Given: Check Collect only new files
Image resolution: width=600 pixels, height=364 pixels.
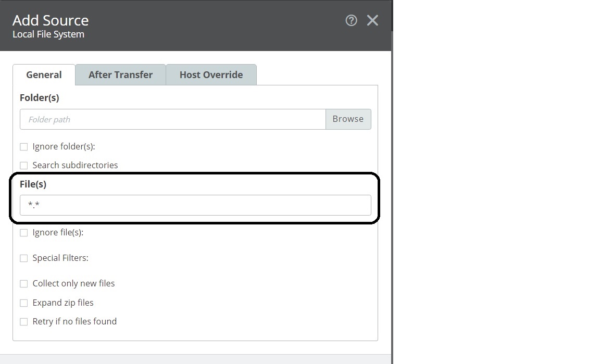Looking at the screenshot, I should point(24,284).
